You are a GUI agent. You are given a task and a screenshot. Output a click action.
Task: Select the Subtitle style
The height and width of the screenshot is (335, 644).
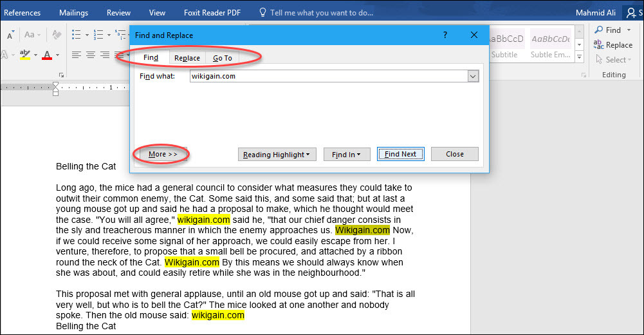coord(506,44)
